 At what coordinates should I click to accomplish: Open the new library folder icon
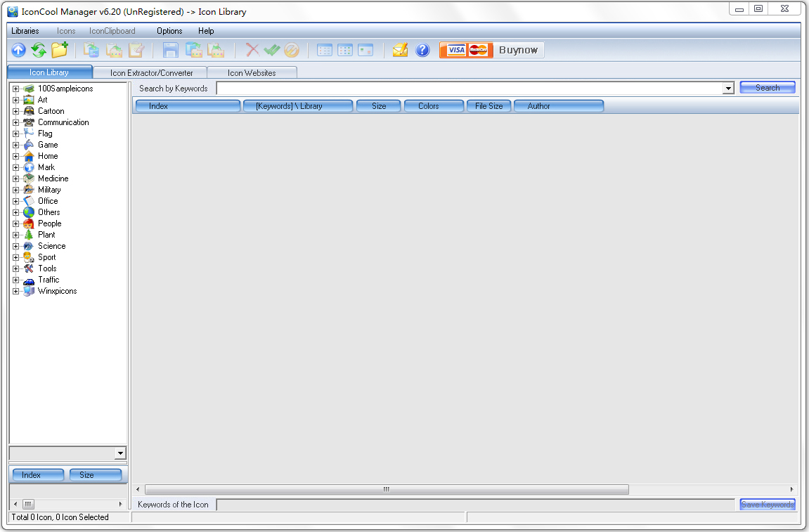pyautogui.click(x=59, y=49)
